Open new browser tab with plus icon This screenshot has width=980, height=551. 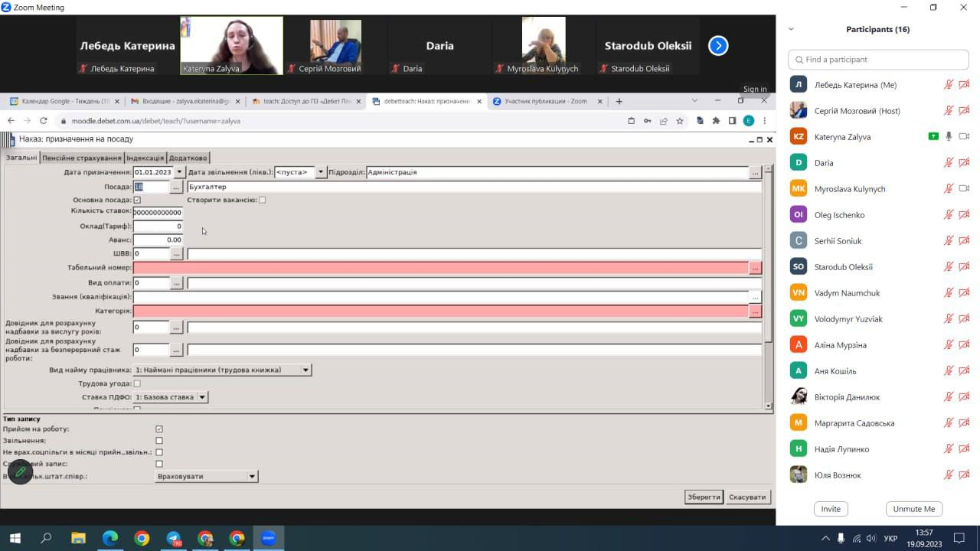point(619,101)
